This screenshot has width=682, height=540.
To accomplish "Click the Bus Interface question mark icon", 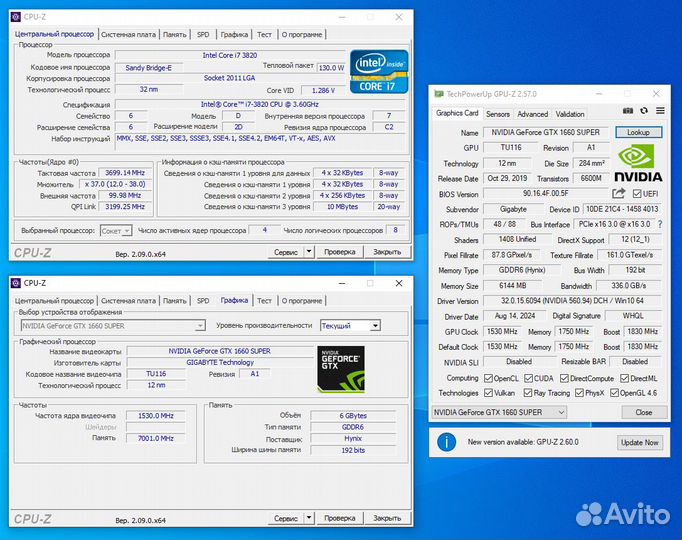I will (660, 224).
